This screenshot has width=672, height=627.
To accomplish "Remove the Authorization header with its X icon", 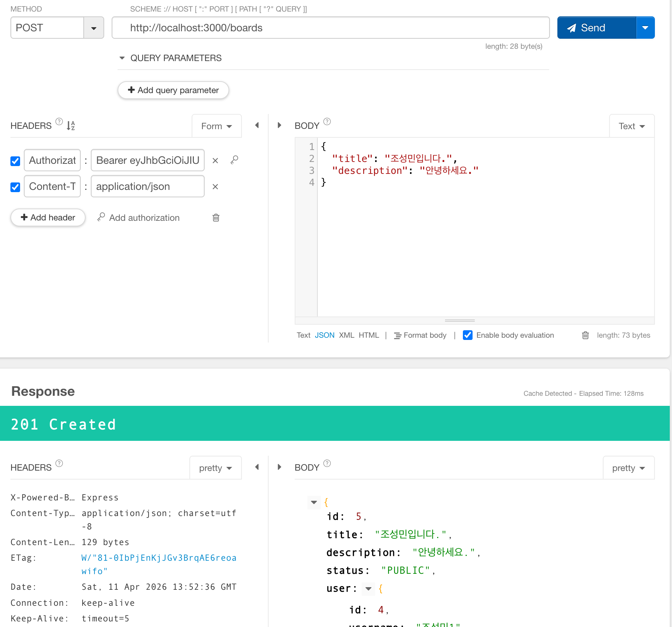I will tap(215, 160).
